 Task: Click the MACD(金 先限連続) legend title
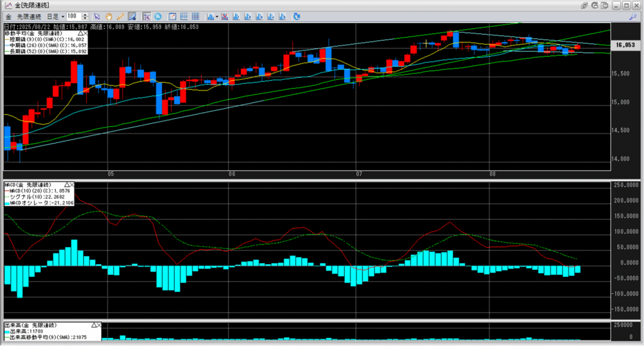point(28,185)
